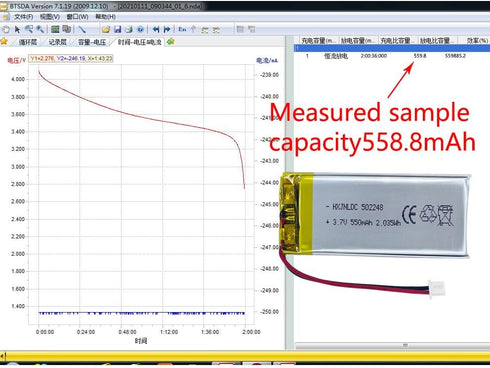This screenshot has width=490, height=368.
Task: Open the 文件(F) menu
Action: point(23,17)
